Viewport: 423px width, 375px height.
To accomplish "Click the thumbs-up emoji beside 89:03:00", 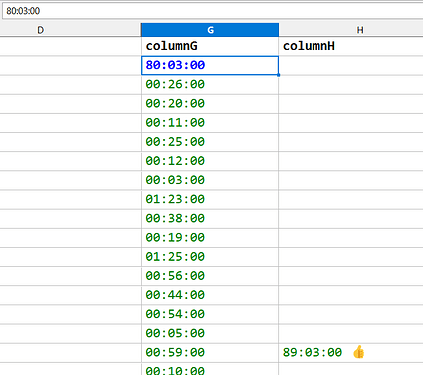I will pyautogui.click(x=359, y=352).
